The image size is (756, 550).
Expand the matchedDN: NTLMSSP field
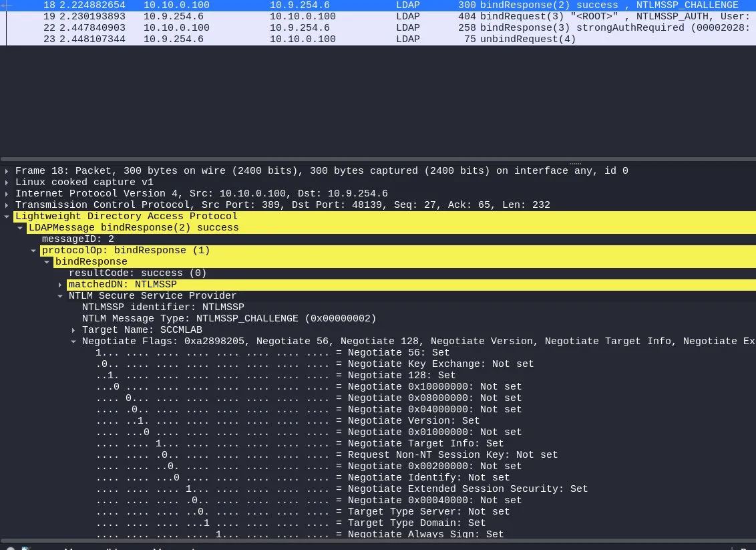[x=61, y=285]
